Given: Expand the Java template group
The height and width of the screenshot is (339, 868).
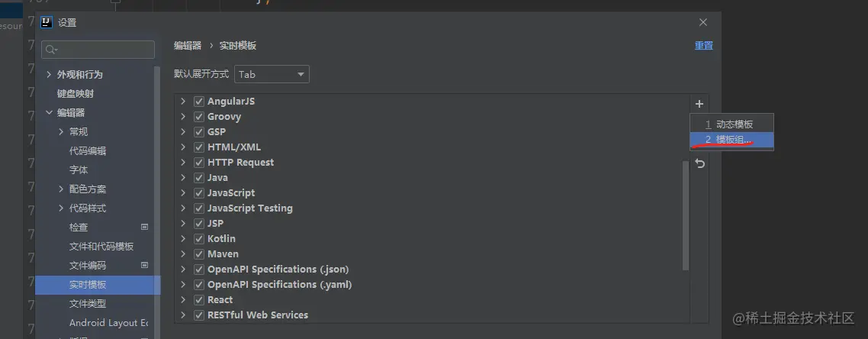Looking at the screenshot, I should [x=183, y=178].
